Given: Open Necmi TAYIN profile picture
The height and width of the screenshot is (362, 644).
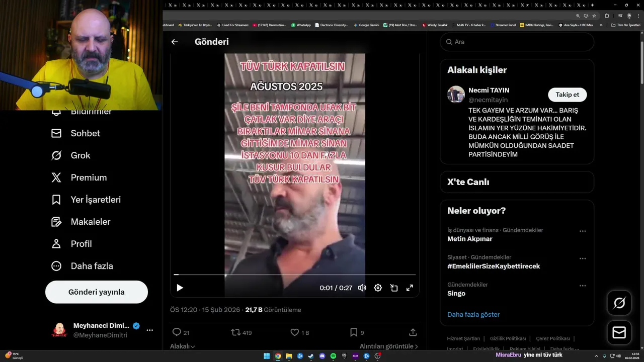Looking at the screenshot, I should pyautogui.click(x=456, y=95).
